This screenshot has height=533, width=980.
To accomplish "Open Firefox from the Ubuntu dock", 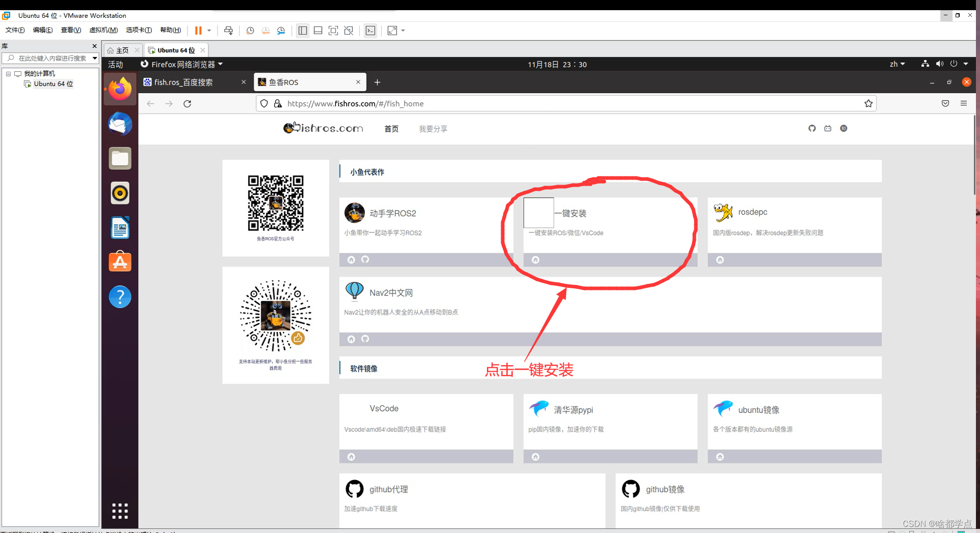I will (x=120, y=89).
